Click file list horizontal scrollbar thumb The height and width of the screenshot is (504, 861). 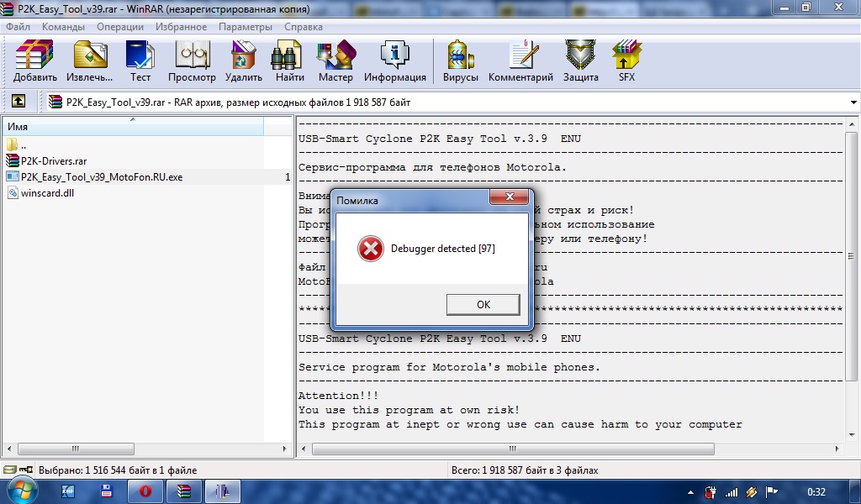(76, 449)
